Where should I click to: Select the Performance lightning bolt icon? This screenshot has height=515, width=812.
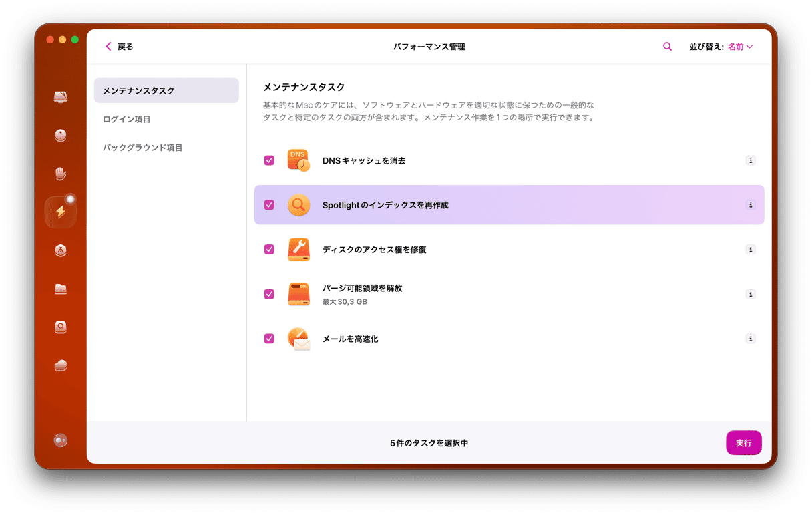tap(61, 212)
